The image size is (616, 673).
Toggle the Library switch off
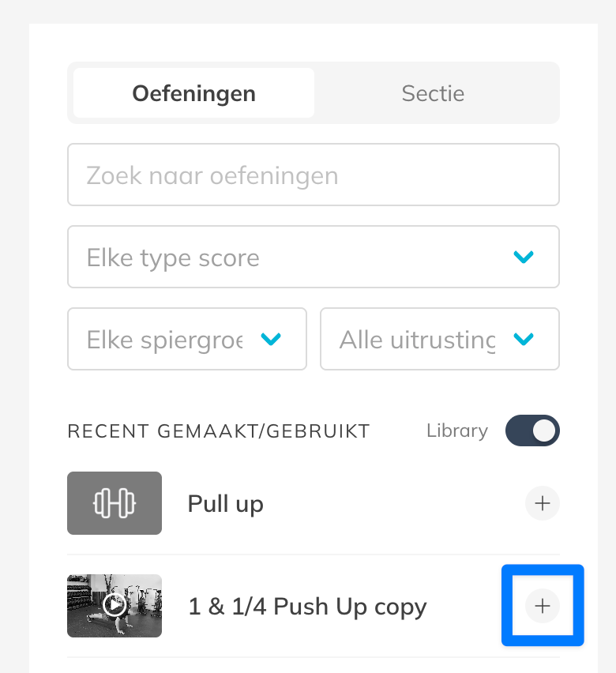tap(532, 431)
